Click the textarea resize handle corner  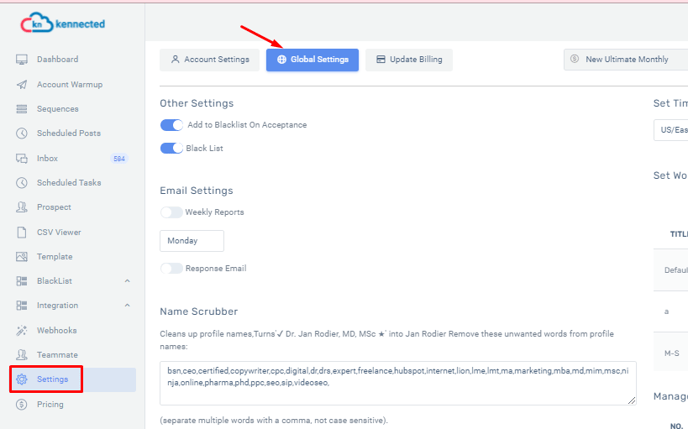tap(631, 400)
